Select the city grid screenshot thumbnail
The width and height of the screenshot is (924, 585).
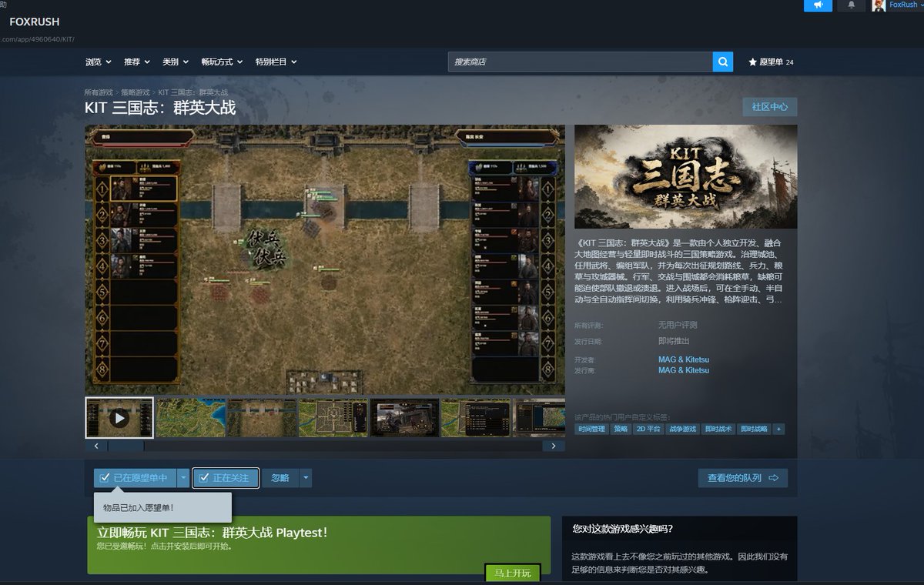point(333,418)
